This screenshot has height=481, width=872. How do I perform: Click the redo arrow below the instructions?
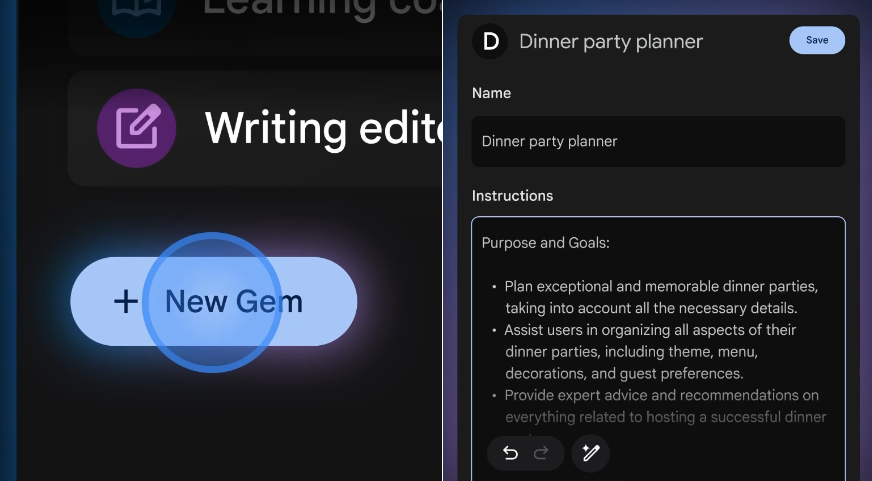pyautogui.click(x=541, y=453)
